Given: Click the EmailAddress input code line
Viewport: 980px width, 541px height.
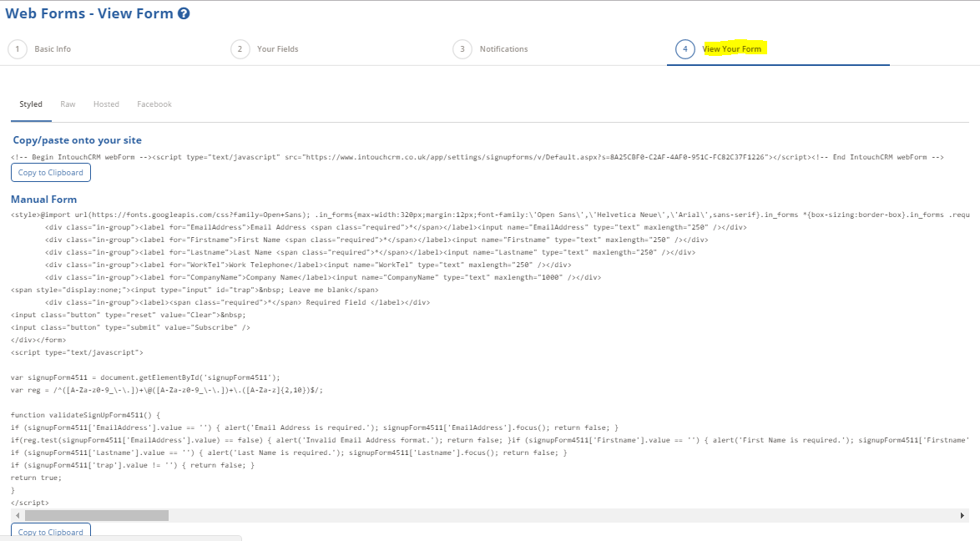Looking at the screenshot, I should coord(396,227).
